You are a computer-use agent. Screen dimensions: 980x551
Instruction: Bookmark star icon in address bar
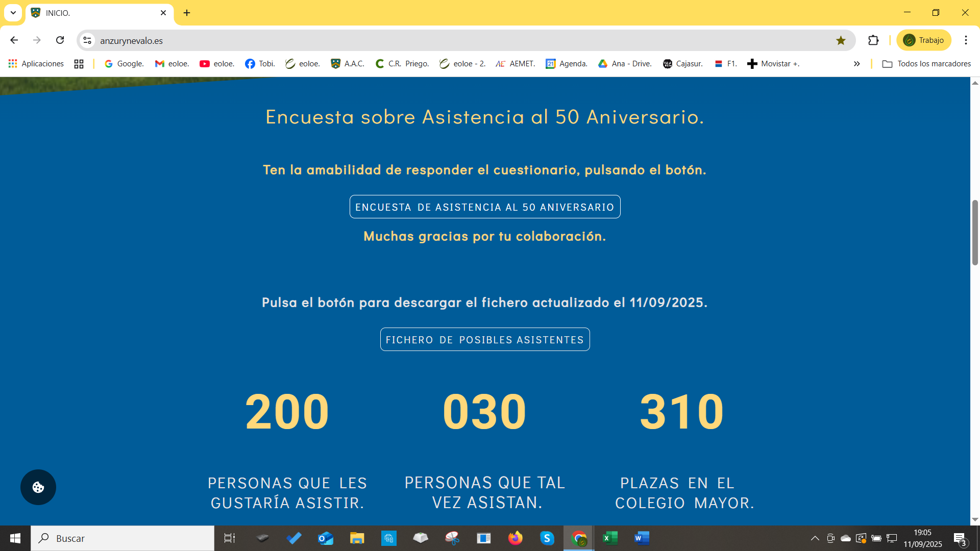[841, 40]
